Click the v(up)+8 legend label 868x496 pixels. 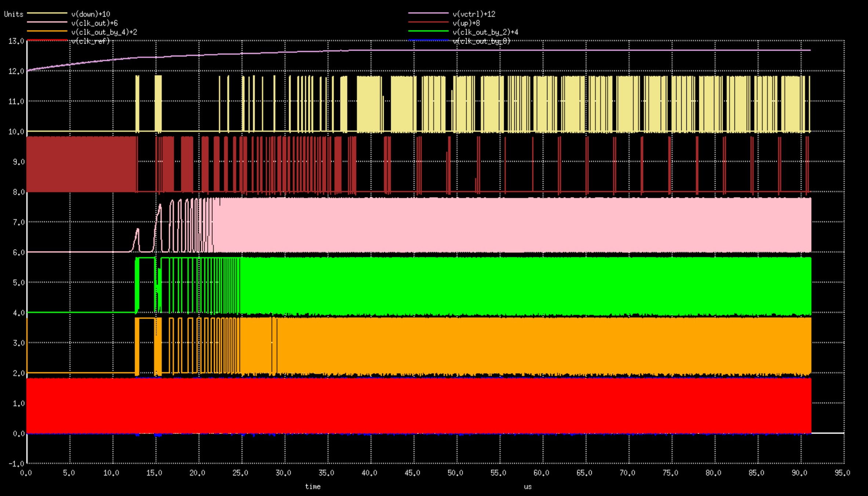[466, 23]
